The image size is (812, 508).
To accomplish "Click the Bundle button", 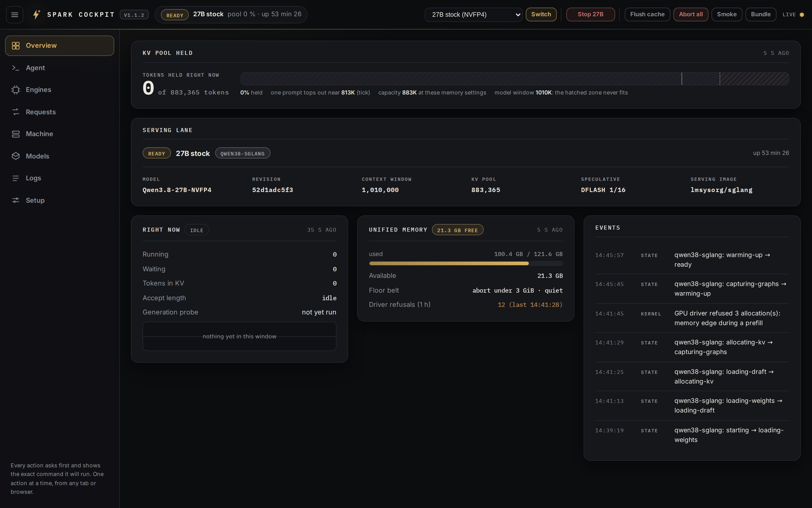I will [x=761, y=14].
